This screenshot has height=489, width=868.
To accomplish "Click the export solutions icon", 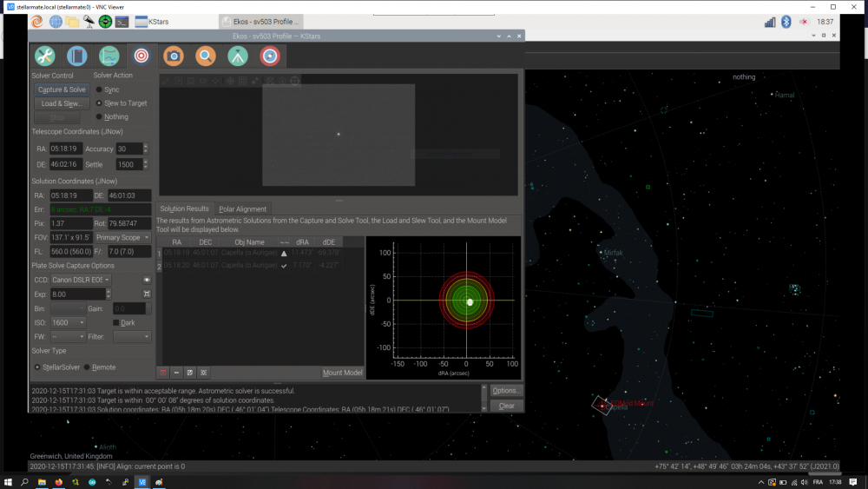I will pyautogui.click(x=190, y=373).
